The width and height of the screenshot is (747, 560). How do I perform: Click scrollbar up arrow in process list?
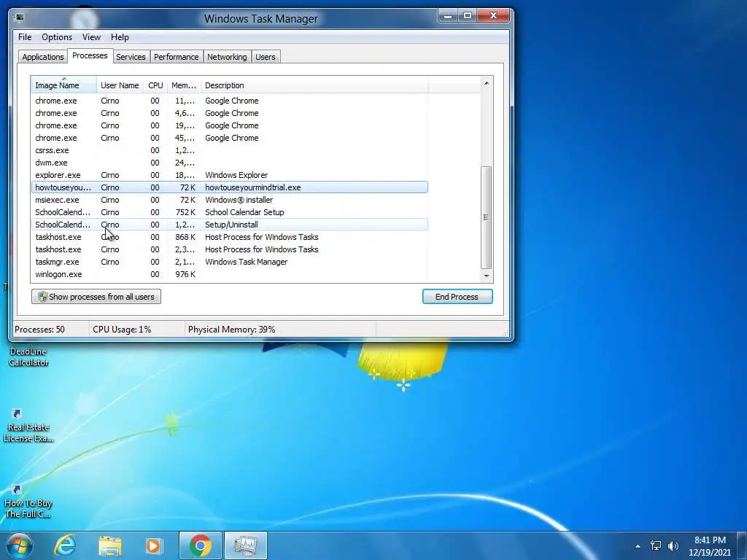[487, 83]
